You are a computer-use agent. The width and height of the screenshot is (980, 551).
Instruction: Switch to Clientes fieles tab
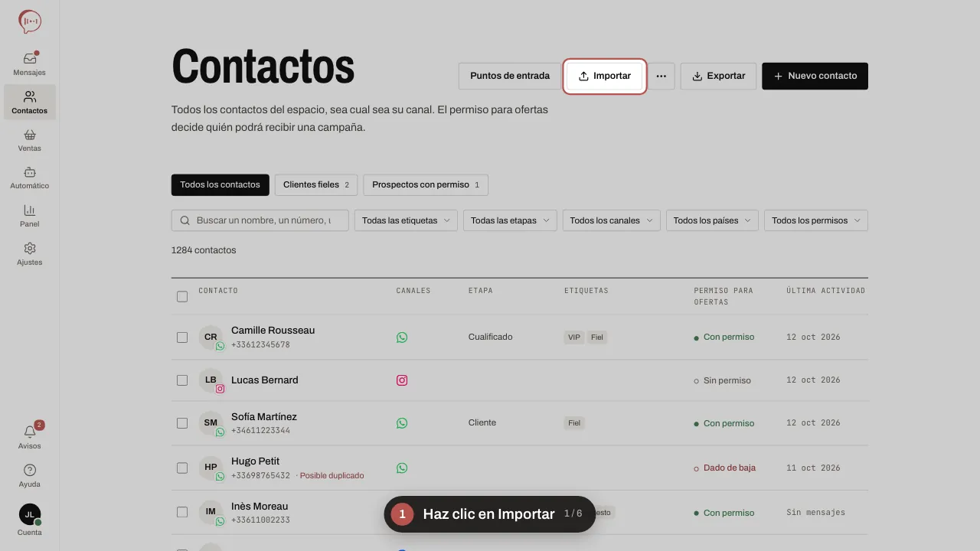[316, 184]
